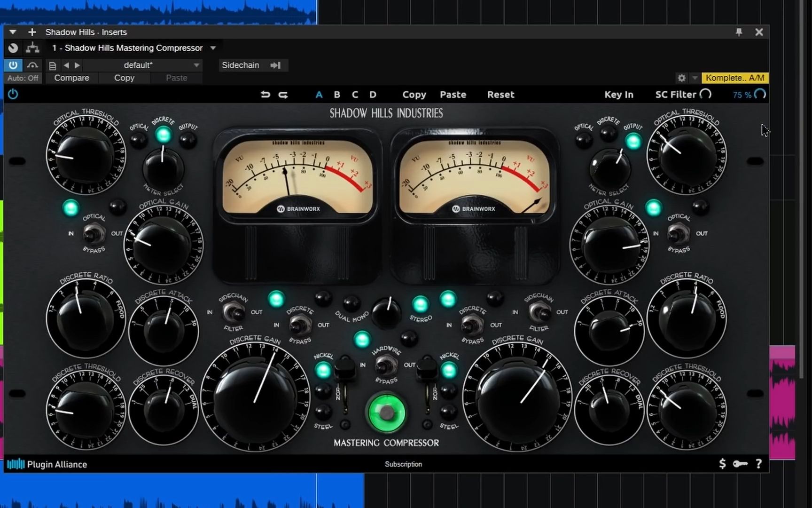Open the Shadow Hills Mastering Compressor dropdown
The image size is (812, 508).
[212, 48]
